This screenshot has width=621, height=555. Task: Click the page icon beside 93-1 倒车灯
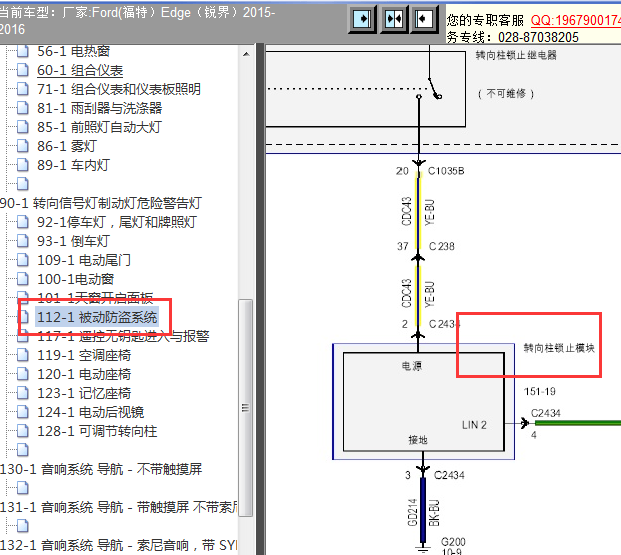[23, 241]
